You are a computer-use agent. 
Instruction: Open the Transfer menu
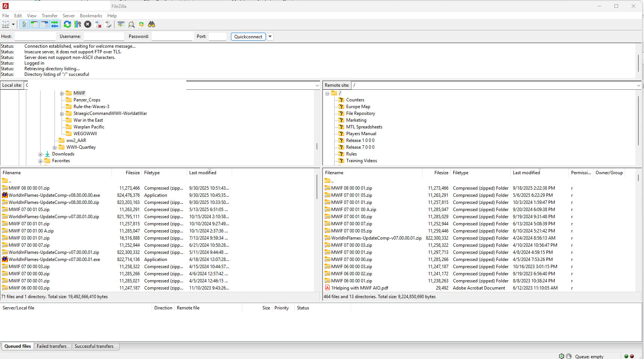(x=50, y=15)
